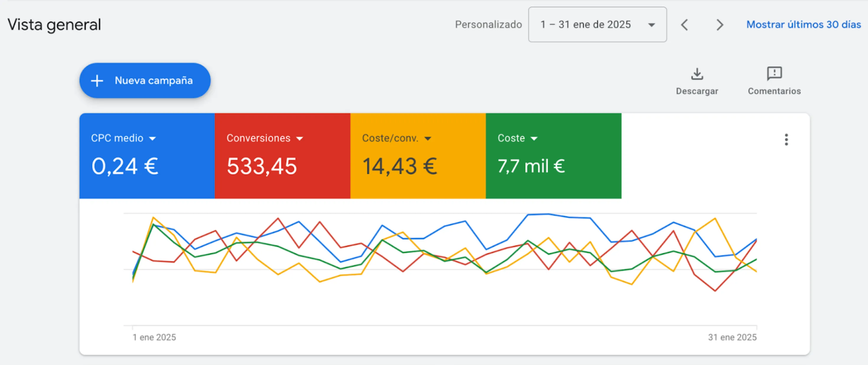Click the Vista general page heading
Viewport: 868px width, 365px height.
[54, 25]
